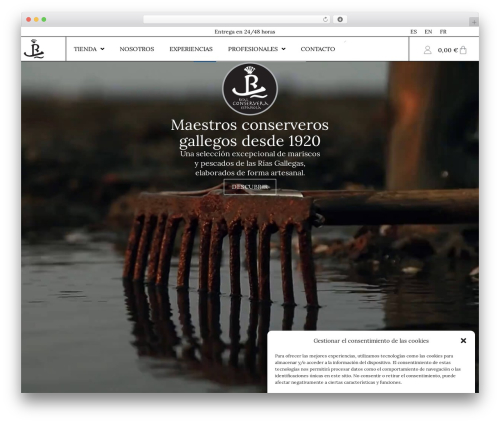
Task: Open the EXPERIENCIAS page
Action: (191, 49)
